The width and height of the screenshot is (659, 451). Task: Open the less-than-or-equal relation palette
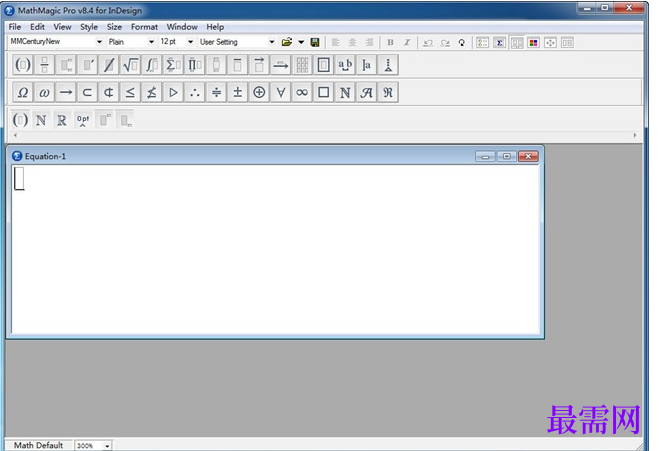click(130, 92)
